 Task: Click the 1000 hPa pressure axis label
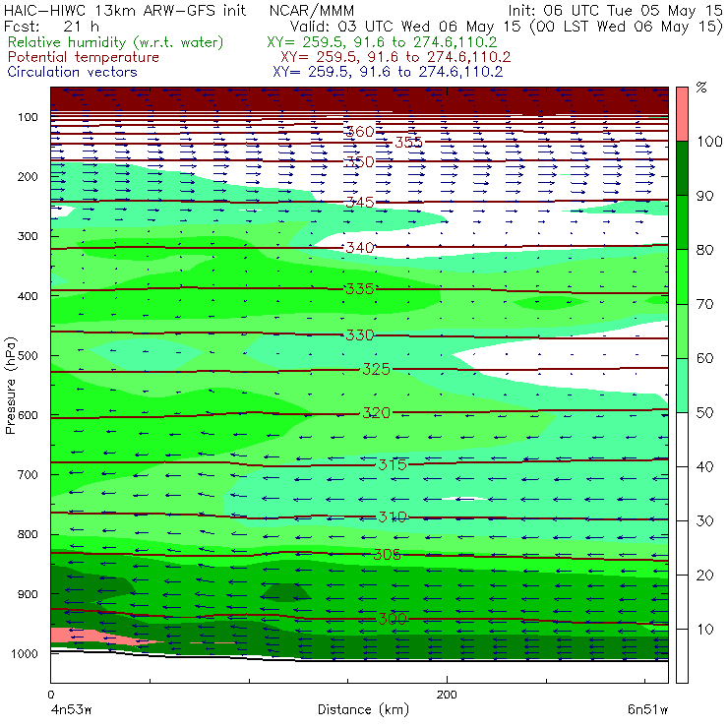point(25,653)
